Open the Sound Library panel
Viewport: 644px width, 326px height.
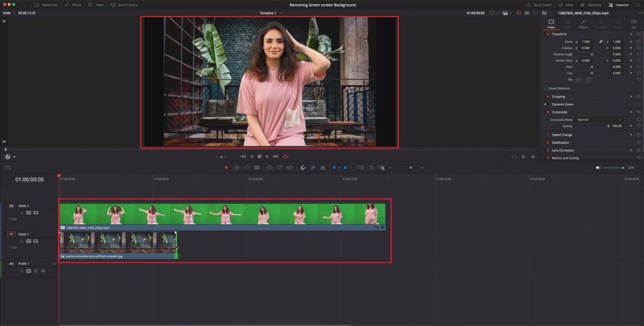pyautogui.click(x=124, y=5)
